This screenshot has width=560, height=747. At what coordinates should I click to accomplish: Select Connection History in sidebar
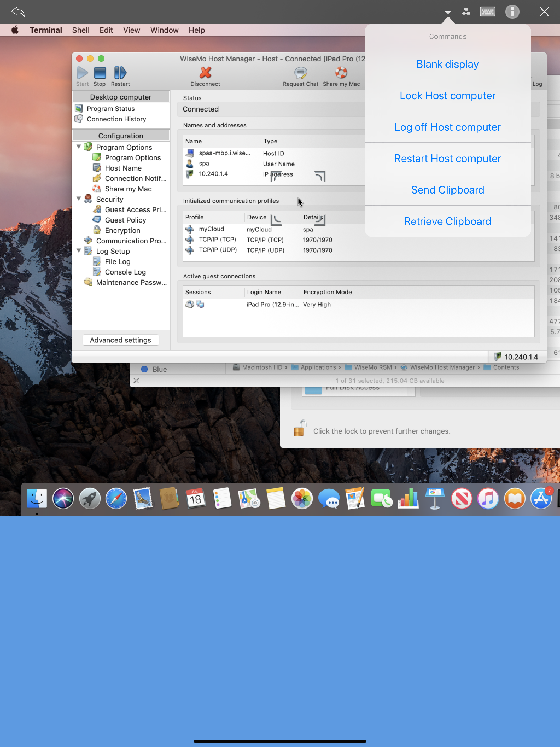116,119
